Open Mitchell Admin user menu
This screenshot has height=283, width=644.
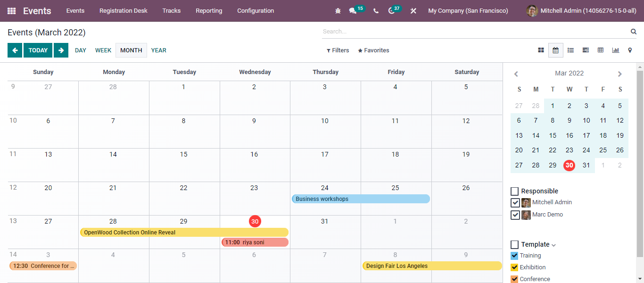(x=581, y=11)
